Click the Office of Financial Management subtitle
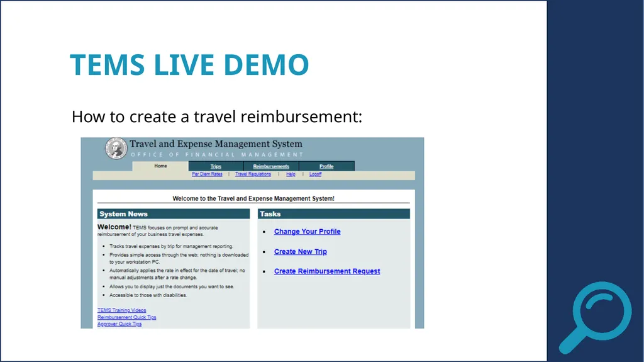The image size is (644, 362). 217,155
